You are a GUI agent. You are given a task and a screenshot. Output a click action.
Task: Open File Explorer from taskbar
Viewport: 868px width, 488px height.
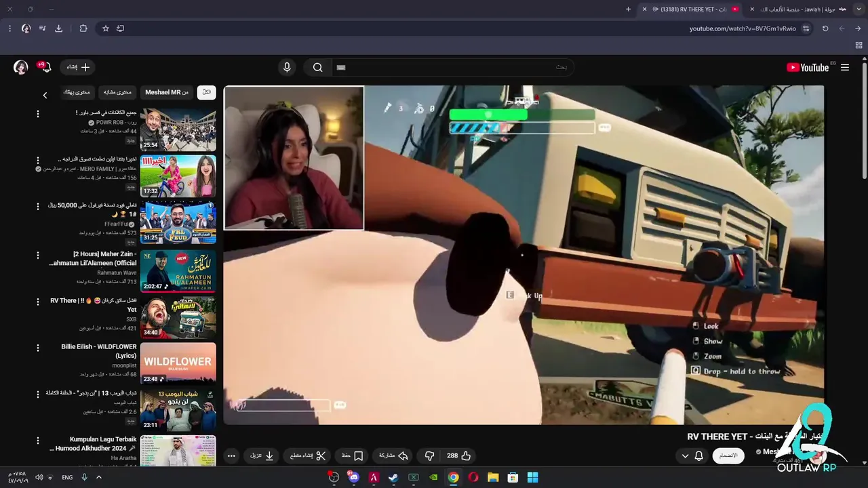click(493, 477)
